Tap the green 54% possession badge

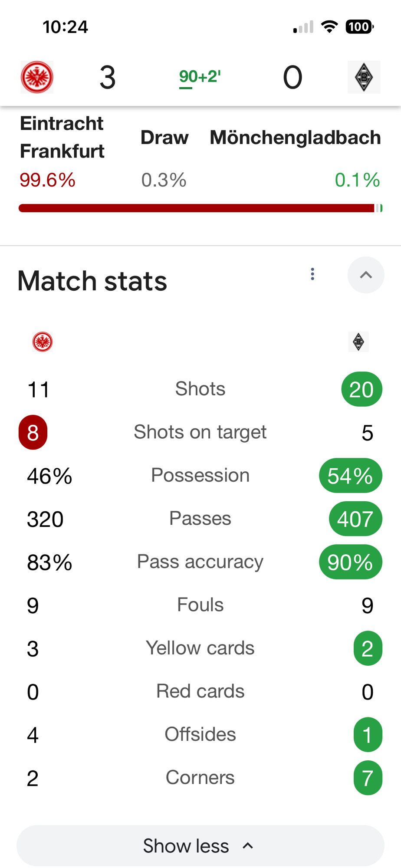point(350,476)
